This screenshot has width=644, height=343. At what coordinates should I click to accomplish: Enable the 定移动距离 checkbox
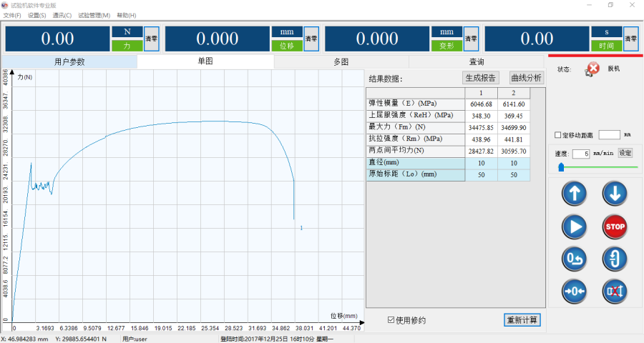point(559,135)
